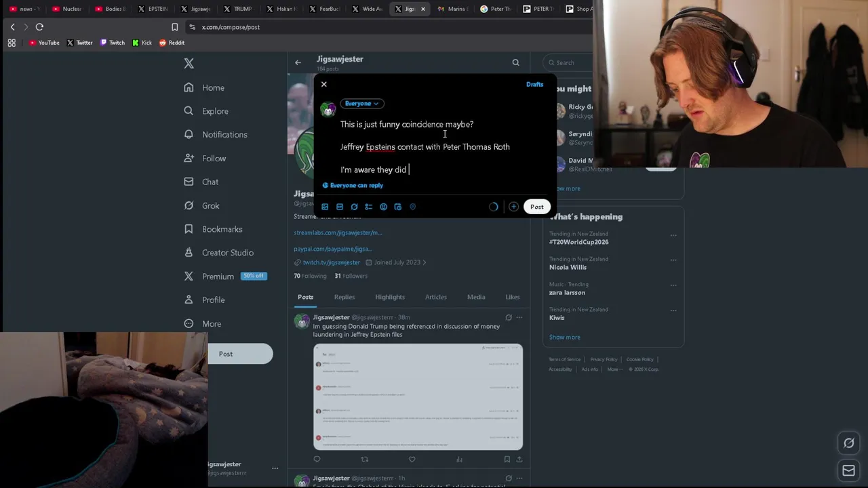Click into the post text area

441,147
